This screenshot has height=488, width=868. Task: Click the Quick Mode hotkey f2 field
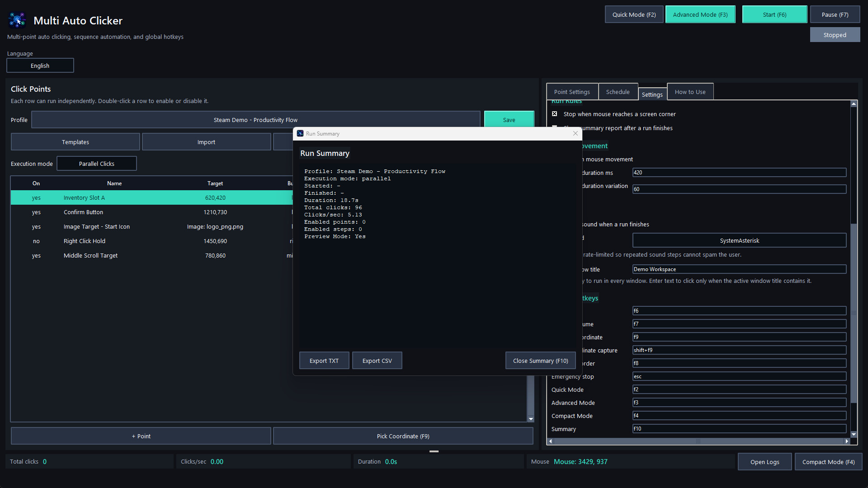click(739, 389)
